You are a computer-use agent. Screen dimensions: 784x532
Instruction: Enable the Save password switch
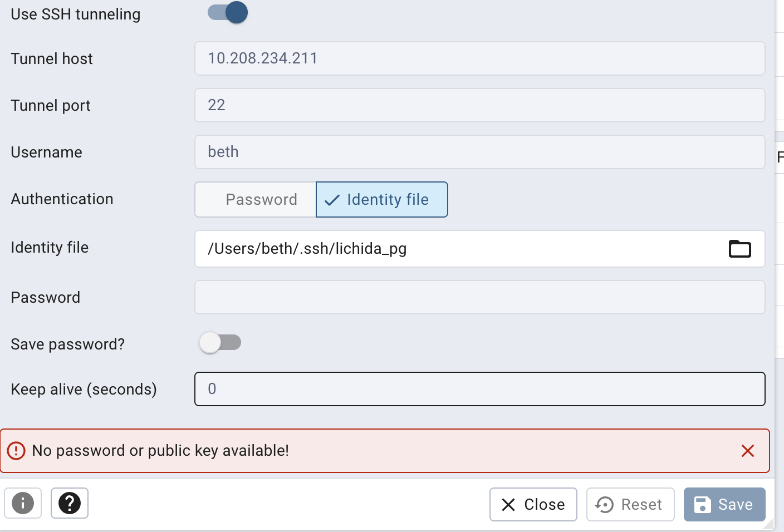pyautogui.click(x=220, y=343)
